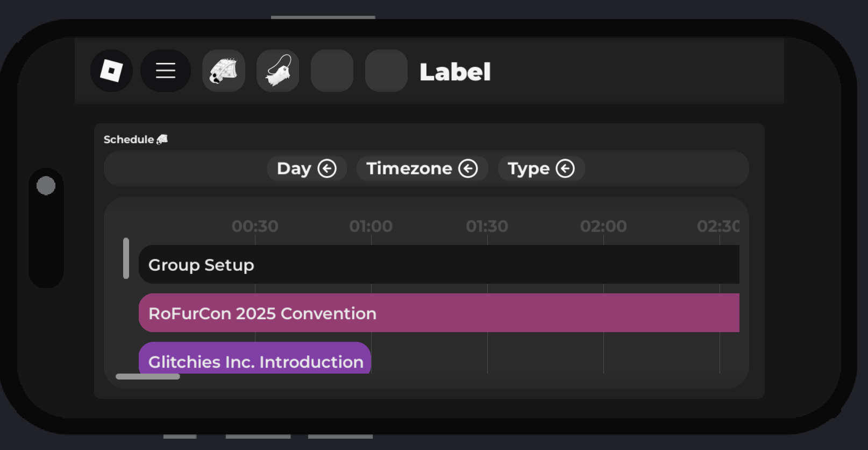Image resolution: width=868 pixels, height=450 pixels.
Task: Open the Glitchies Inc. Introduction event
Action: coord(255,358)
